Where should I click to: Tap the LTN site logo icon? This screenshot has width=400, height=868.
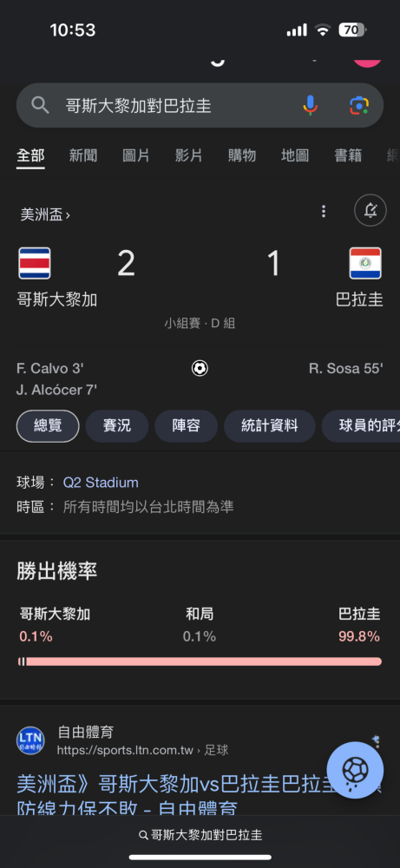tap(30, 740)
